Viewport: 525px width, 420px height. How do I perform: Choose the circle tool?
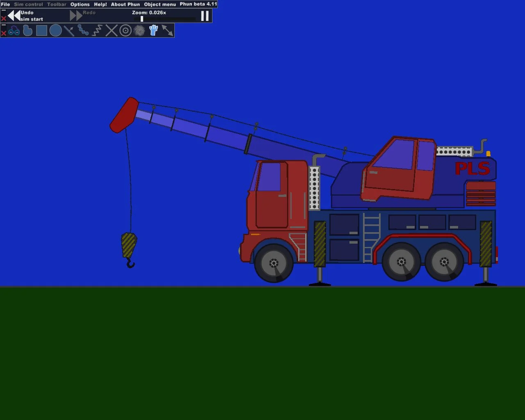click(x=55, y=31)
